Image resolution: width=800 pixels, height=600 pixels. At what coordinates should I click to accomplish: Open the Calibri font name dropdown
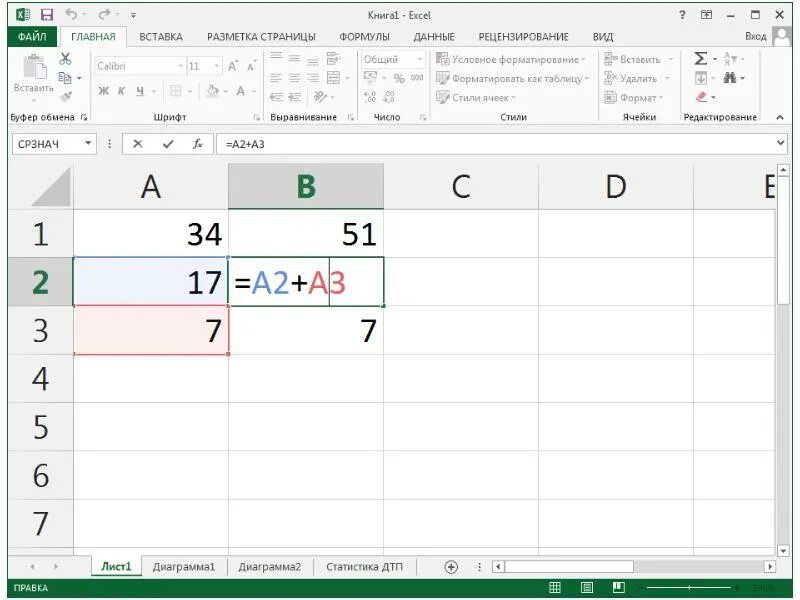coord(180,66)
